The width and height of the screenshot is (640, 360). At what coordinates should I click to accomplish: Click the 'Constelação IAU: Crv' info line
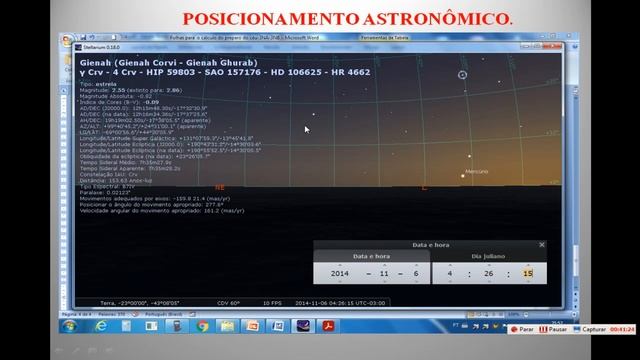click(x=109, y=174)
